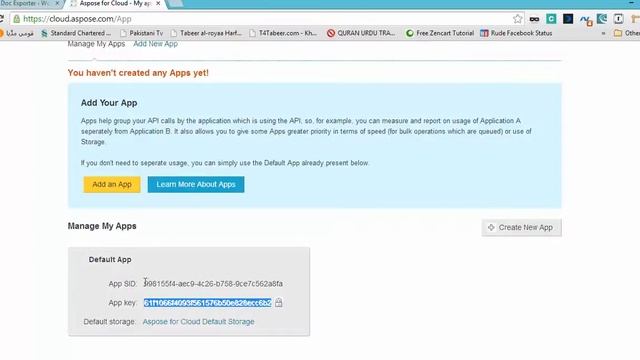Click the teal wave extension icon
Image resolution: width=640 pixels, height=360 pixels.
coord(602,19)
